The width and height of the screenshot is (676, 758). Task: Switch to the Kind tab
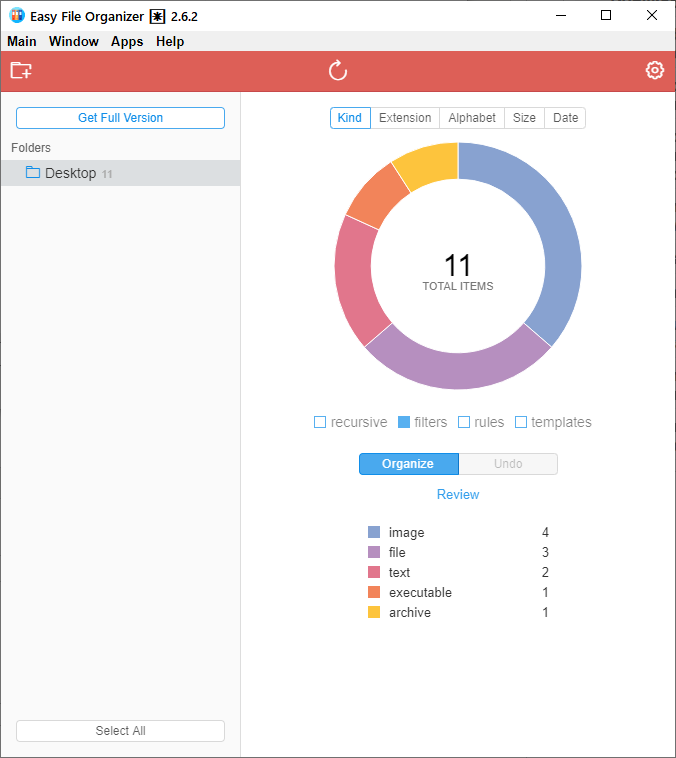click(350, 118)
